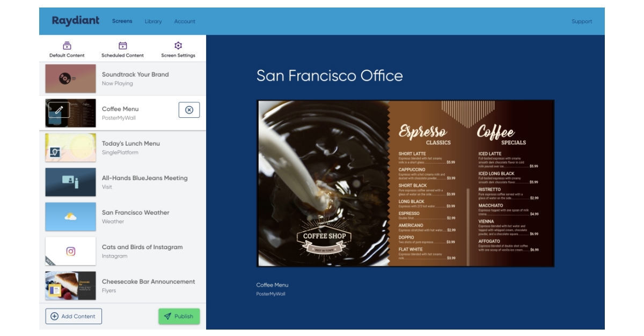Add new content to the playlist

74,316
